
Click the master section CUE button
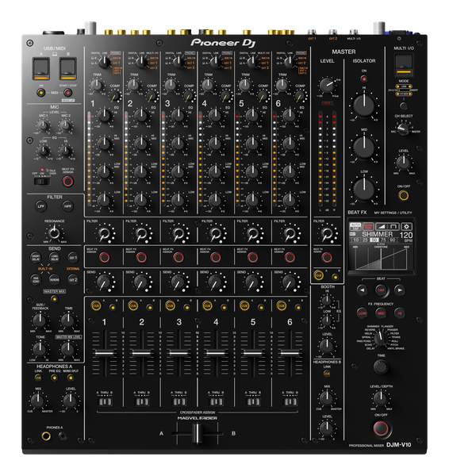pos(318,275)
